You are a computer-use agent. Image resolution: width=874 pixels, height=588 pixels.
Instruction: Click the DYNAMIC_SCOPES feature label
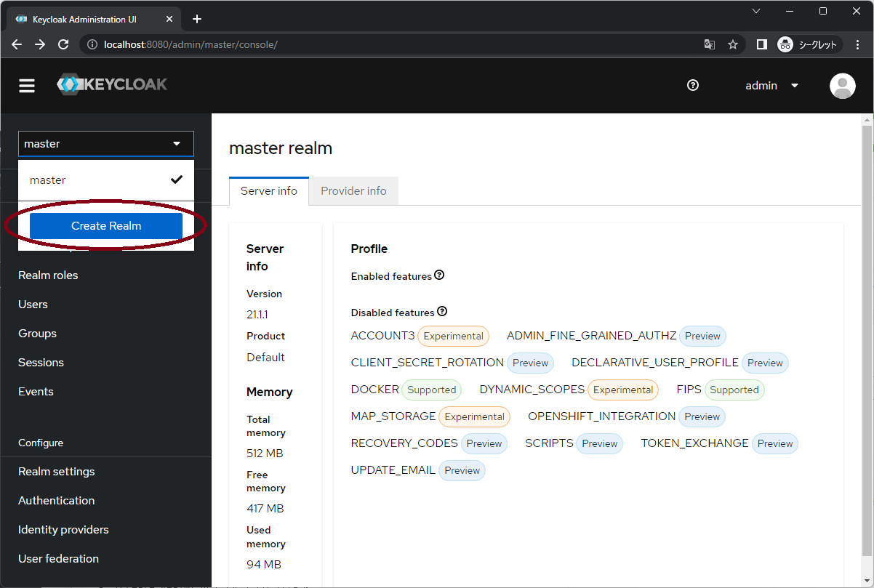pos(532,389)
